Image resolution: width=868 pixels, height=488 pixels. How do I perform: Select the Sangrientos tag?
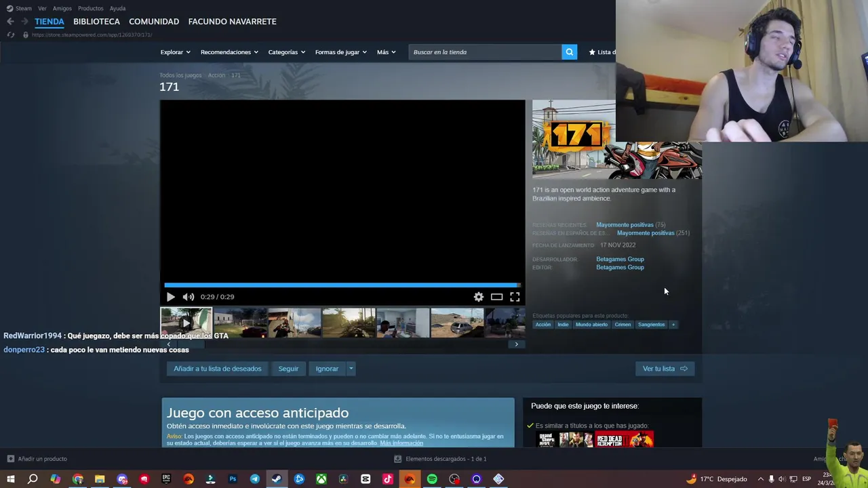tap(651, 325)
